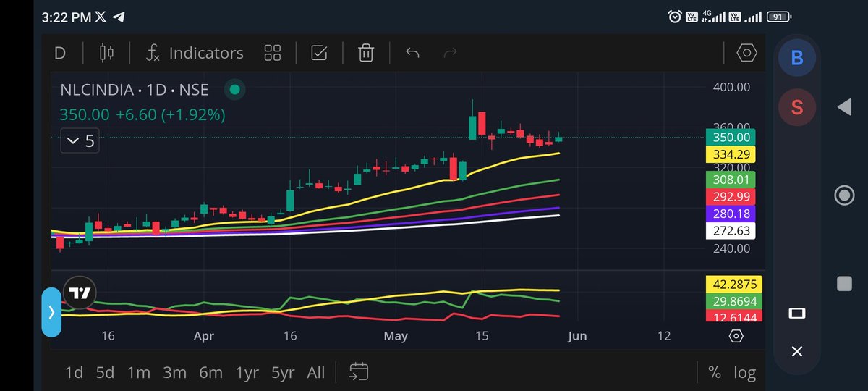The height and width of the screenshot is (391, 868).
Task: Click the 240.00 price axis label
Action: point(731,248)
